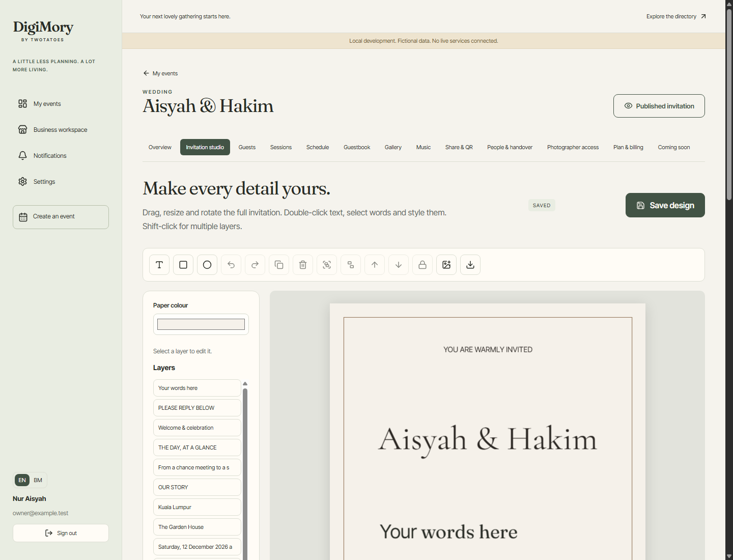Open Plan & billing tab
Screen dimensions: 733x560
tap(628, 147)
